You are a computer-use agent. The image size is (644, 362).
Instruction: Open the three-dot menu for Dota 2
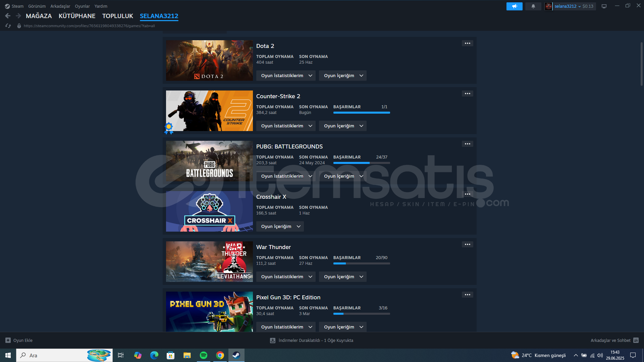point(468,43)
